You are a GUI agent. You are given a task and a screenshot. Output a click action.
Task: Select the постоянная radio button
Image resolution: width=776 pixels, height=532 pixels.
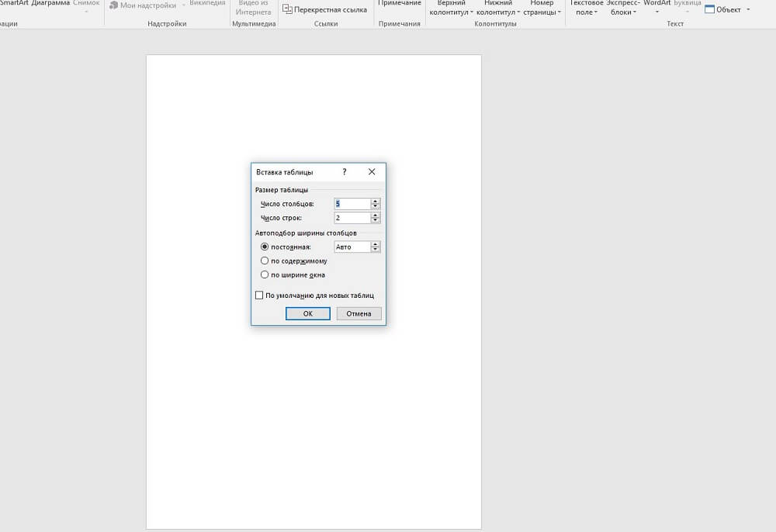265,247
